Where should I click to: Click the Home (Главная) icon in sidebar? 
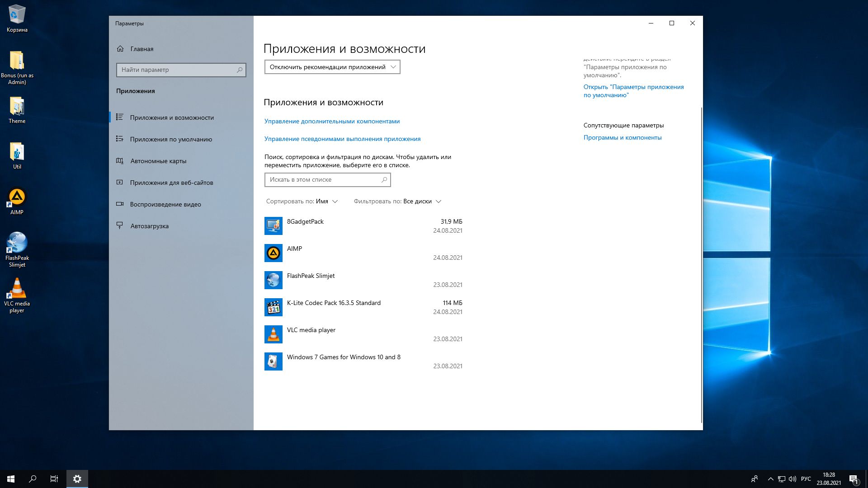pos(120,49)
